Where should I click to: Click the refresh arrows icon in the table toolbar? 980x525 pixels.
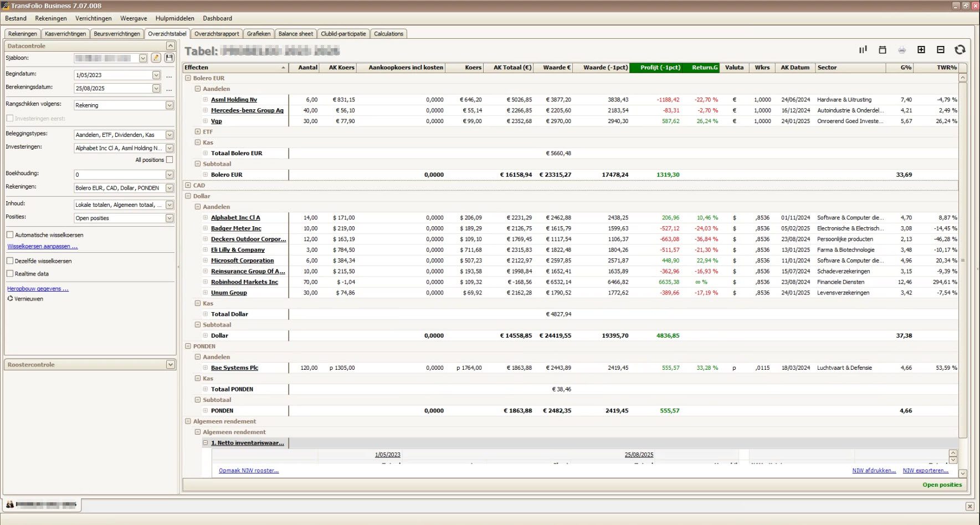coord(960,50)
